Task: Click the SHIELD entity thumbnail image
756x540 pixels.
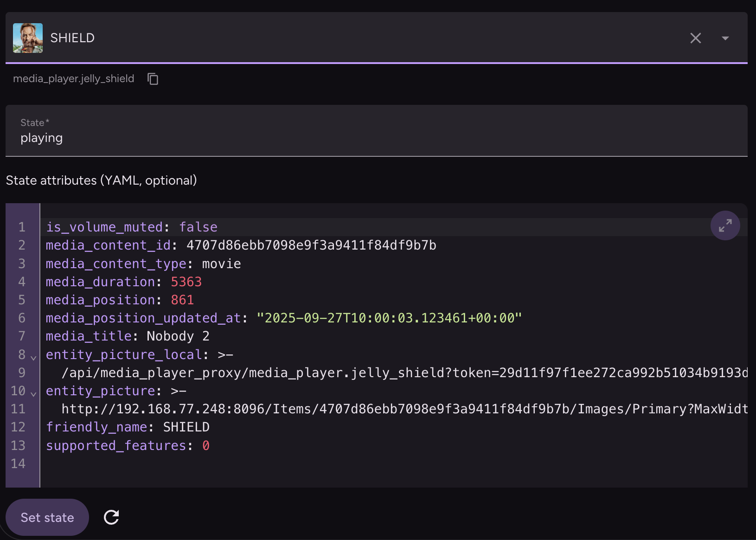Action: click(x=28, y=38)
